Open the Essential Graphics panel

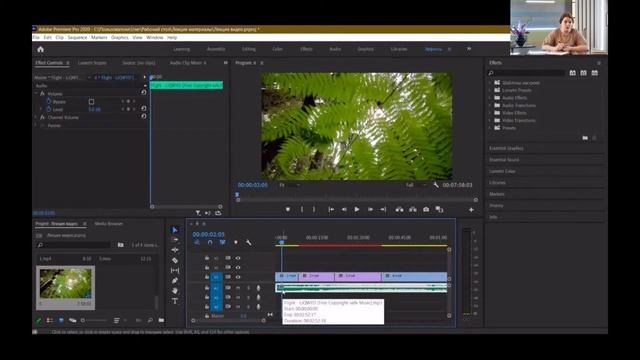point(506,148)
